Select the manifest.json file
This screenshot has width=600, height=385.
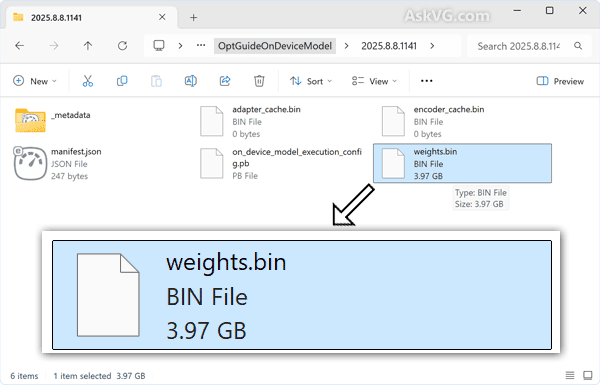click(x=58, y=164)
